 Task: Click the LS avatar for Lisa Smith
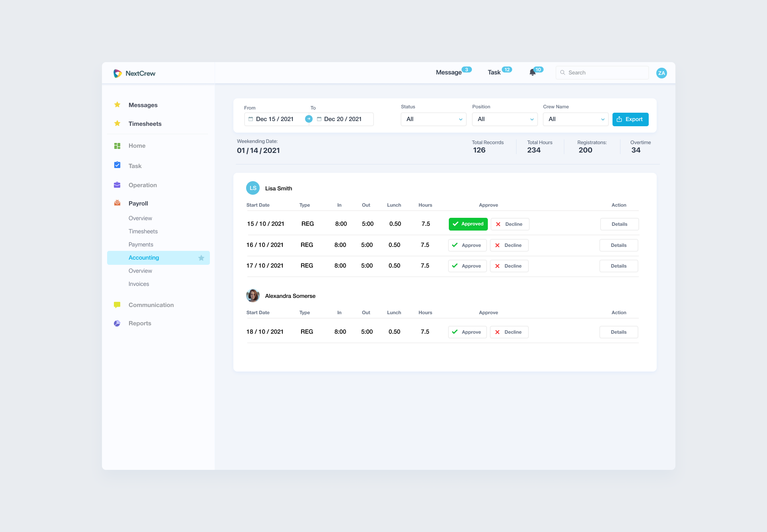pos(253,188)
